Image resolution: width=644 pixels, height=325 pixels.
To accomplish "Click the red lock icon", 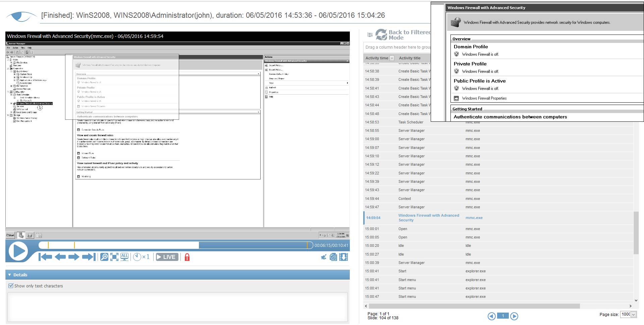I will click(x=187, y=257).
